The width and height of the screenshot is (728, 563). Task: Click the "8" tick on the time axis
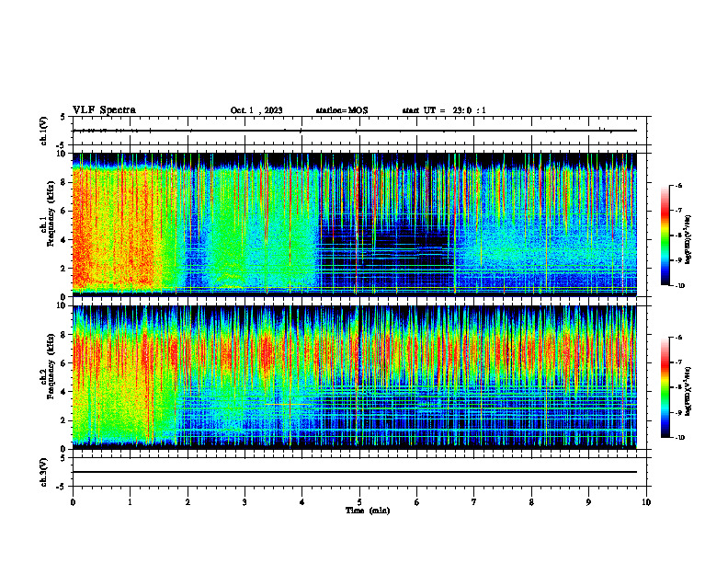[x=531, y=502]
